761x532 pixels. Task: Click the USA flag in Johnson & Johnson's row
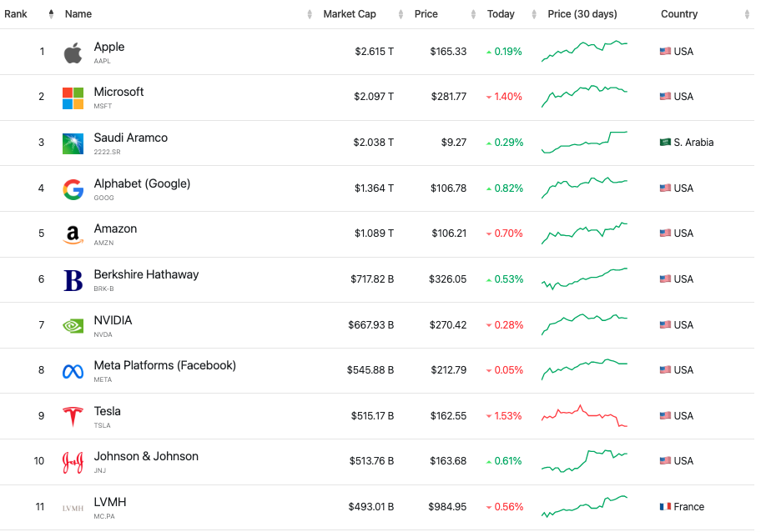tap(665, 461)
